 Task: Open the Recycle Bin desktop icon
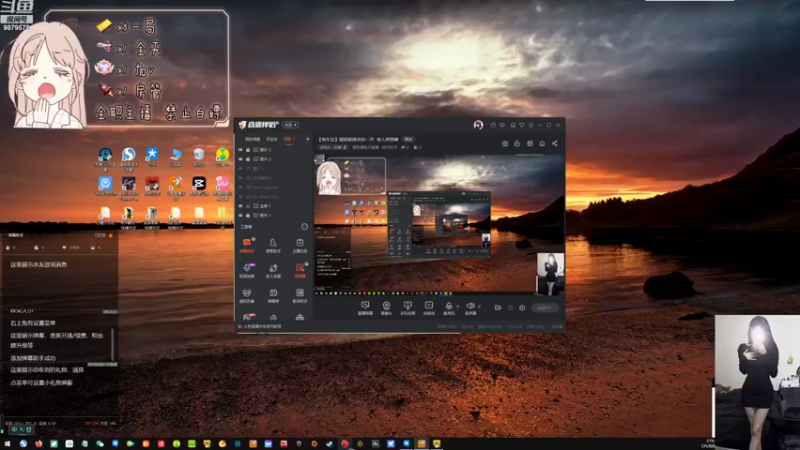[198, 157]
